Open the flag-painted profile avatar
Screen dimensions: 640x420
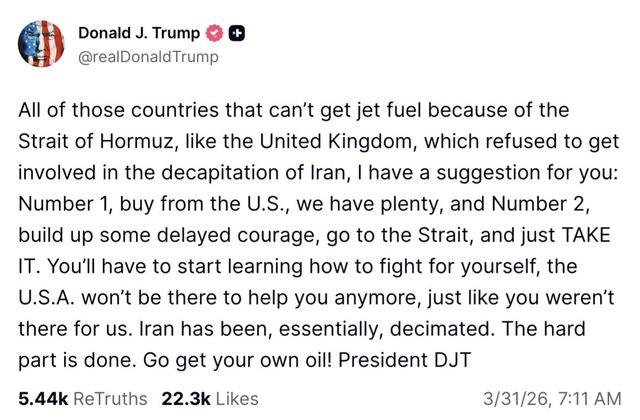tap(41, 43)
